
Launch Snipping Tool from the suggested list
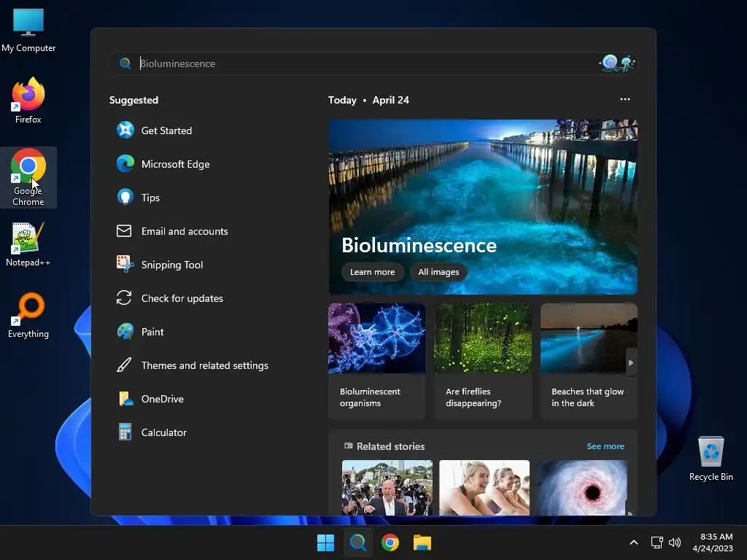click(160, 264)
